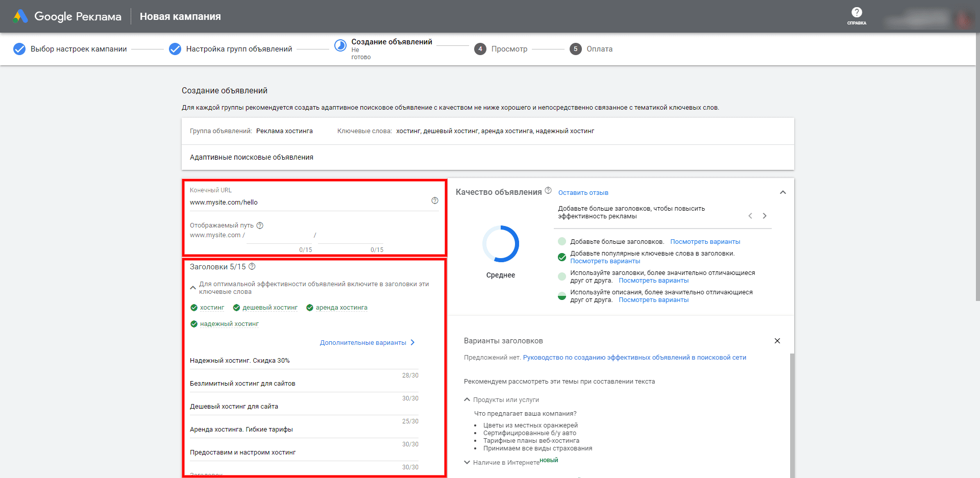
Task: Close the Варианты заголовков panel
Action: coord(777,341)
